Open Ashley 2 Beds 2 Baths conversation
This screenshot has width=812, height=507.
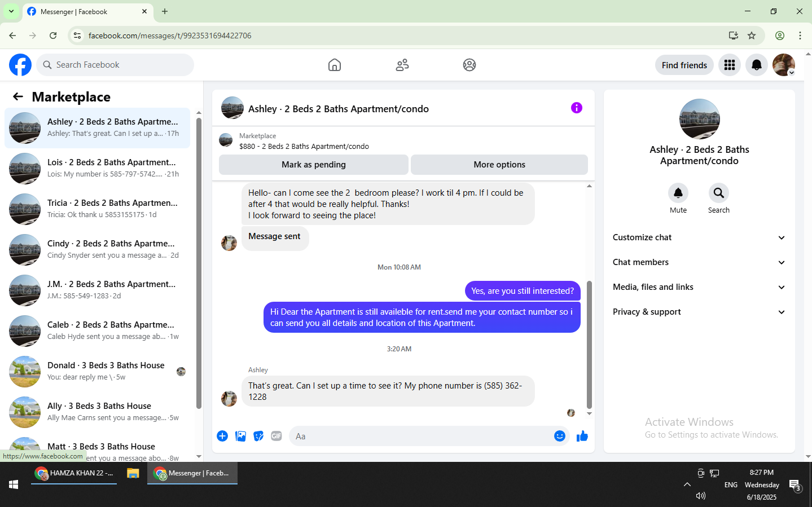[97, 128]
